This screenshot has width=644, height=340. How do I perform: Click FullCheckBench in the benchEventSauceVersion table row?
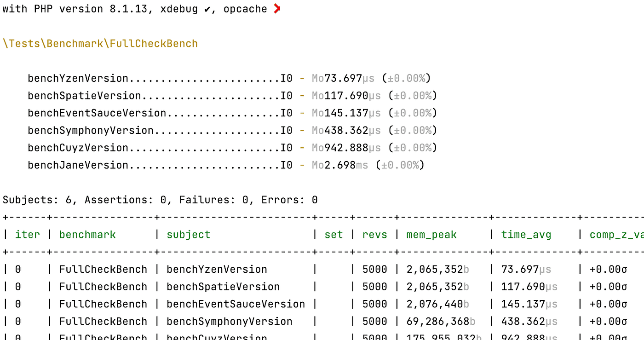(x=103, y=304)
